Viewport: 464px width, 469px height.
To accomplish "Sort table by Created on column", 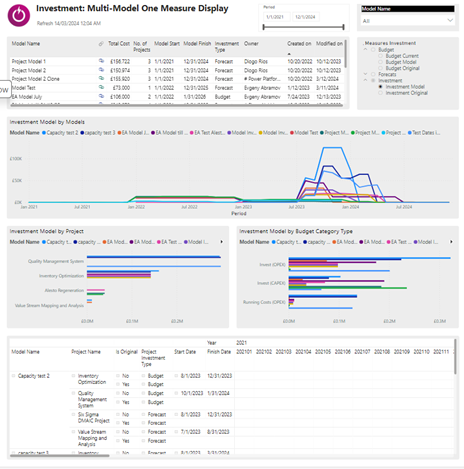I will pos(299,44).
